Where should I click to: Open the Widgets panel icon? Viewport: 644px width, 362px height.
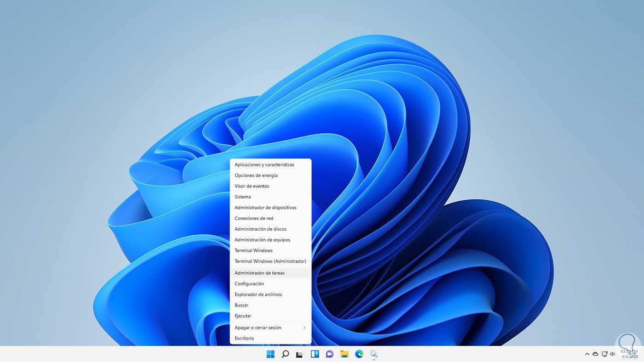(315, 354)
